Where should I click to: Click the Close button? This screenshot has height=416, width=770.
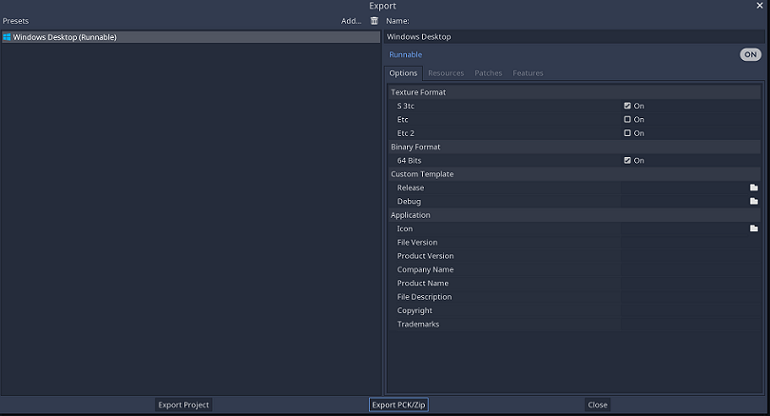598,405
